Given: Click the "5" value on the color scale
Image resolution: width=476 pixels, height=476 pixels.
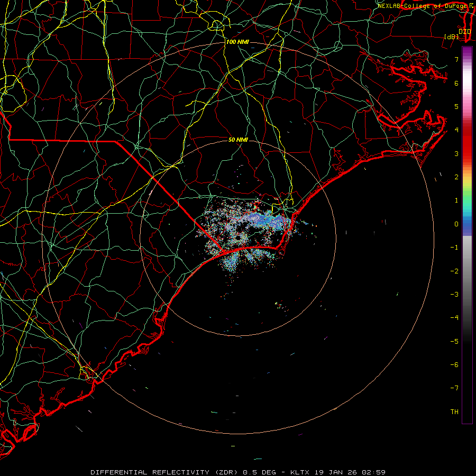Looking at the screenshot, I should [456, 106].
